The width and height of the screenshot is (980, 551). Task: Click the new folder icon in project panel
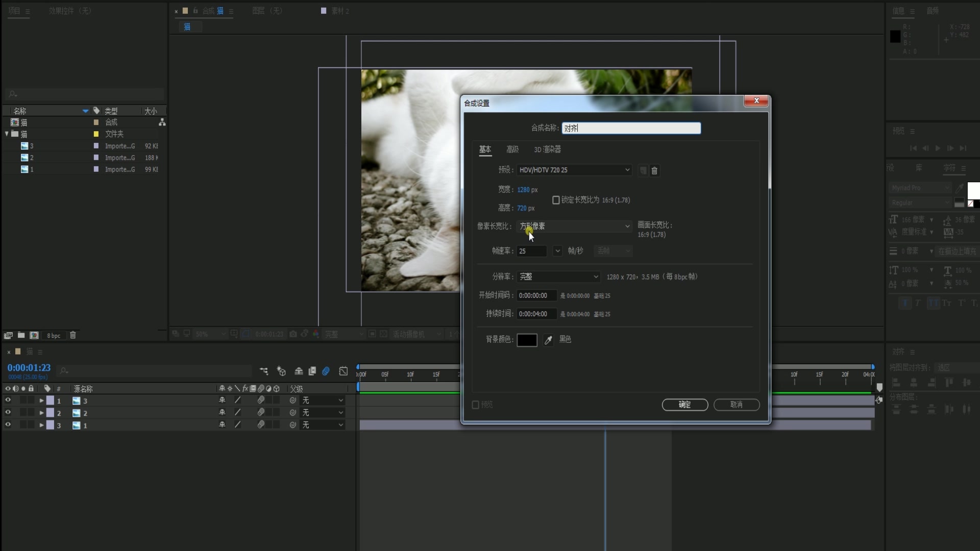(x=21, y=335)
